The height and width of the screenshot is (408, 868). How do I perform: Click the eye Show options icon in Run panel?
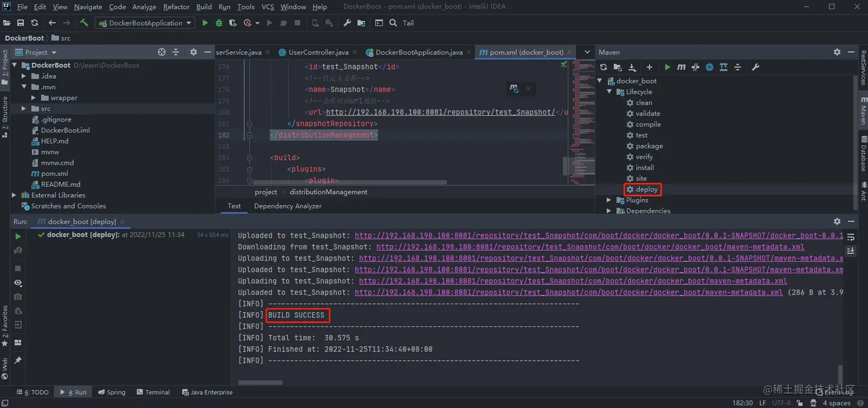(x=18, y=283)
